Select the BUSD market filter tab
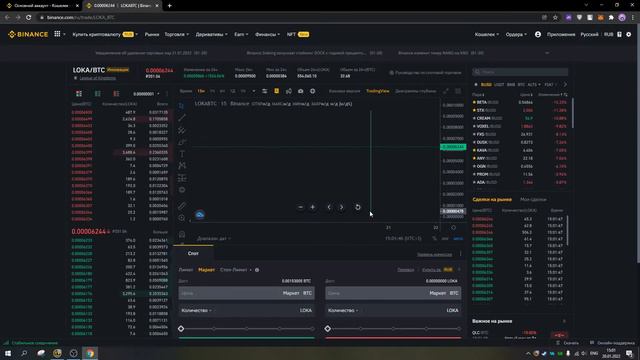The width and height of the screenshot is (640, 360). pyautogui.click(x=486, y=84)
